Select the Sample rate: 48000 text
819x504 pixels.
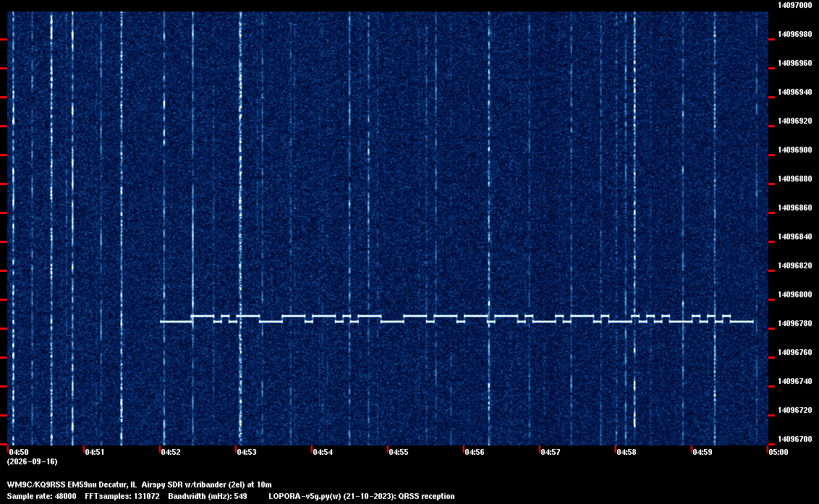click(x=42, y=497)
